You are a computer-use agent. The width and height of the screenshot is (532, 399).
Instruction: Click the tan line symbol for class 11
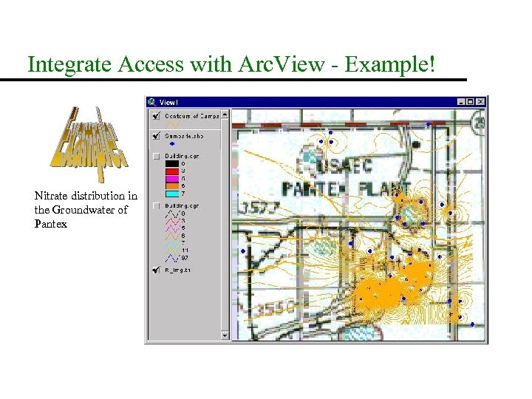pos(172,250)
